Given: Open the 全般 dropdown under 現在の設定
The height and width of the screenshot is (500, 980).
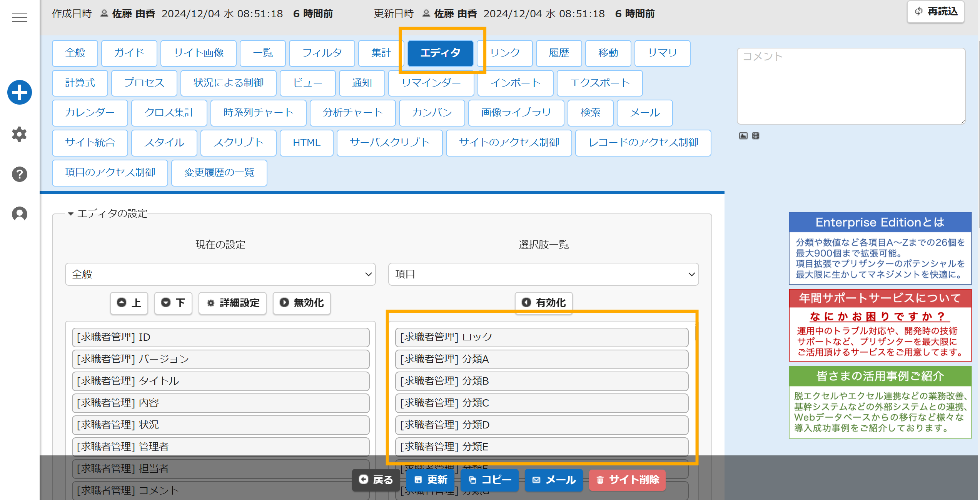Looking at the screenshot, I should [x=220, y=274].
